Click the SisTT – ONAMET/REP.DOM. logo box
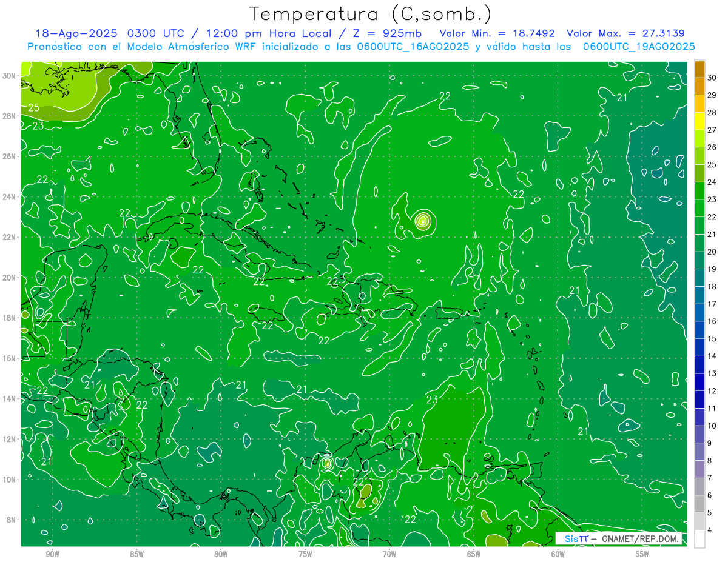 (619, 538)
